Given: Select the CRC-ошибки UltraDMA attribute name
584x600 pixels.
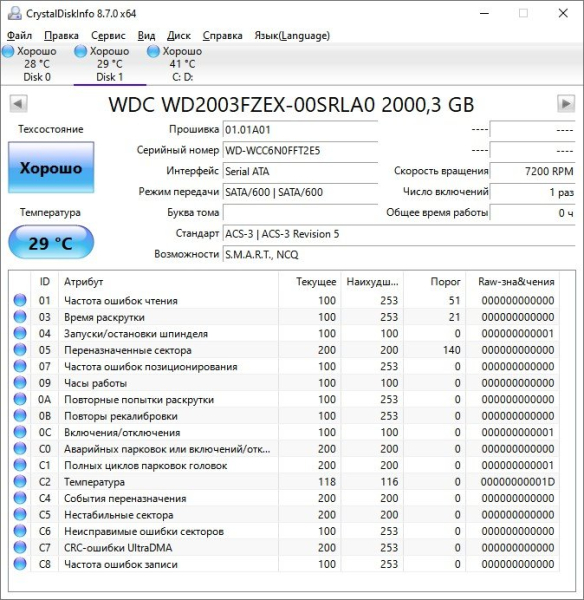Looking at the screenshot, I should point(118,548).
